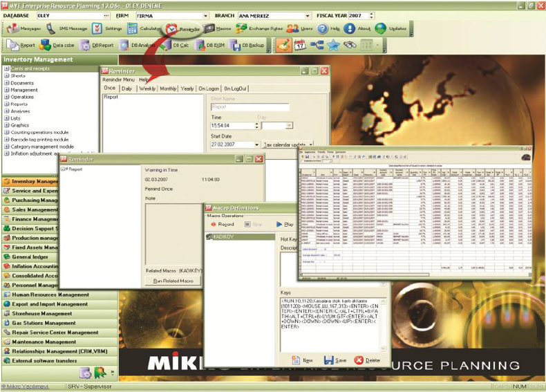Select Report item in Reminder list
The image size is (546, 392).
111,97
